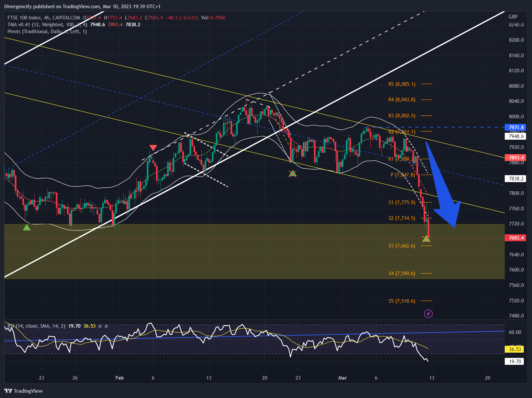Click the yellow 36.53 value in the RSI legend
This screenshot has height=398, width=532.
tap(89, 326)
